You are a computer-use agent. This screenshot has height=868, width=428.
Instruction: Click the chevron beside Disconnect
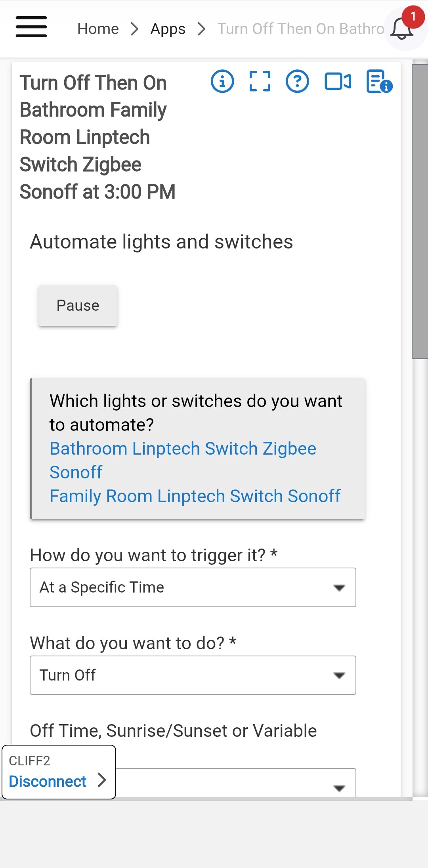(x=102, y=780)
